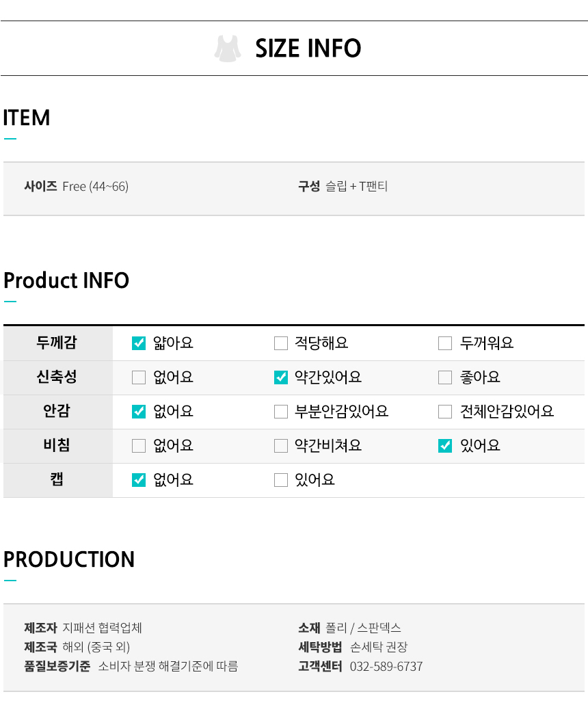The image size is (588, 718).
Task: Toggle the 없어요 checkbox in 비침 row
Action: pos(139,446)
